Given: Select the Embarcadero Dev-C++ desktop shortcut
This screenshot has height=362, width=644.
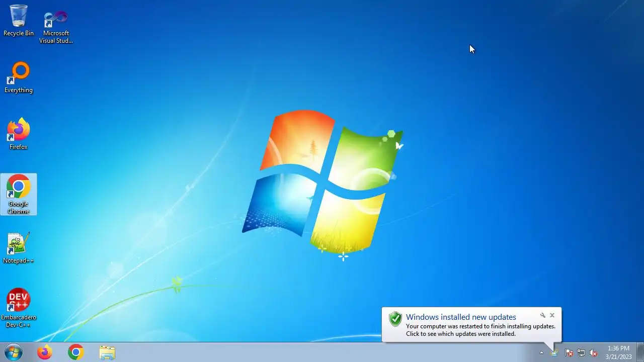Looking at the screenshot, I should click(19, 308).
